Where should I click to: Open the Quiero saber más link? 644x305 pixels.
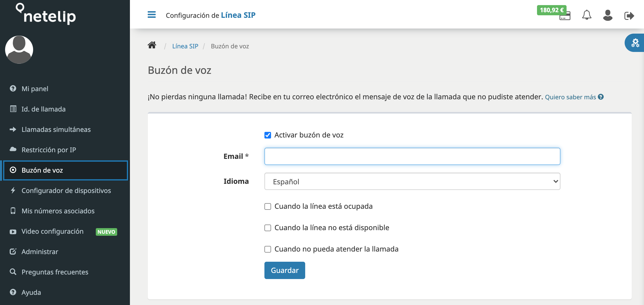pyautogui.click(x=570, y=97)
